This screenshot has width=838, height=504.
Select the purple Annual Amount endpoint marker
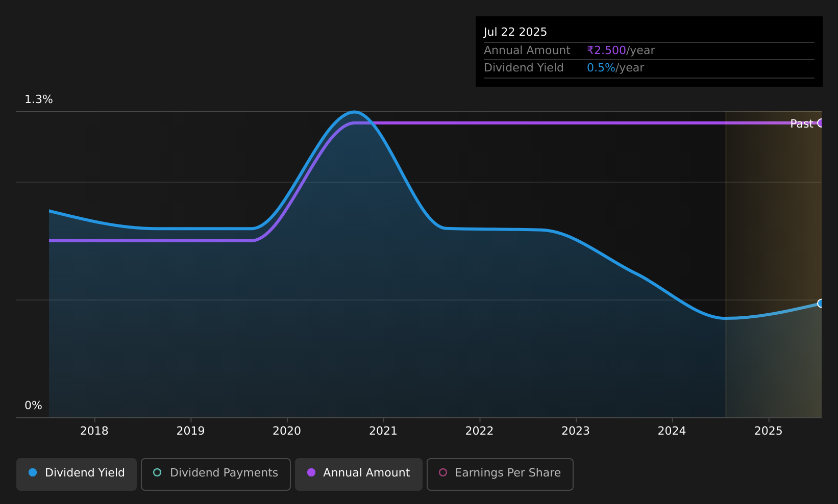click(821, 122)
